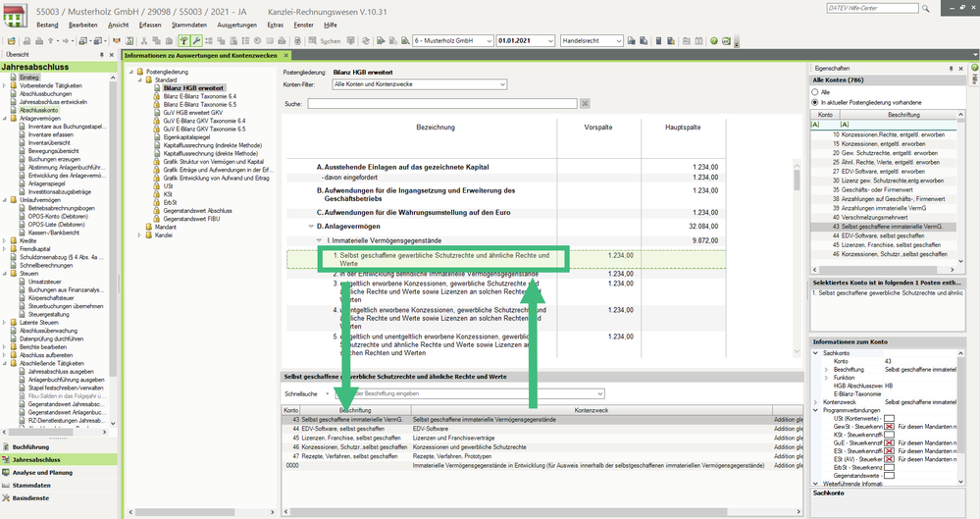Viewport: 980px width, 519px height.
Task: Click the Suche text input field
Action: (x=441, y=104)
